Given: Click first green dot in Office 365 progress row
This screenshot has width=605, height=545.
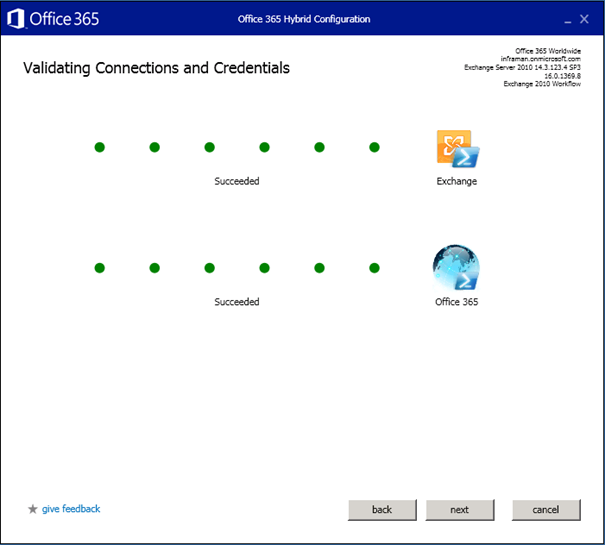Looking at the screenshot, I should (x=99, y=268).
